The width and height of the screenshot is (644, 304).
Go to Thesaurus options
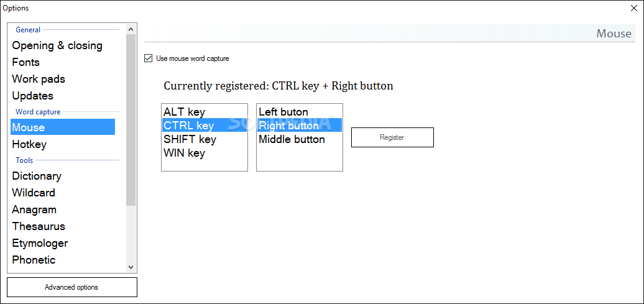click(39, 226)
